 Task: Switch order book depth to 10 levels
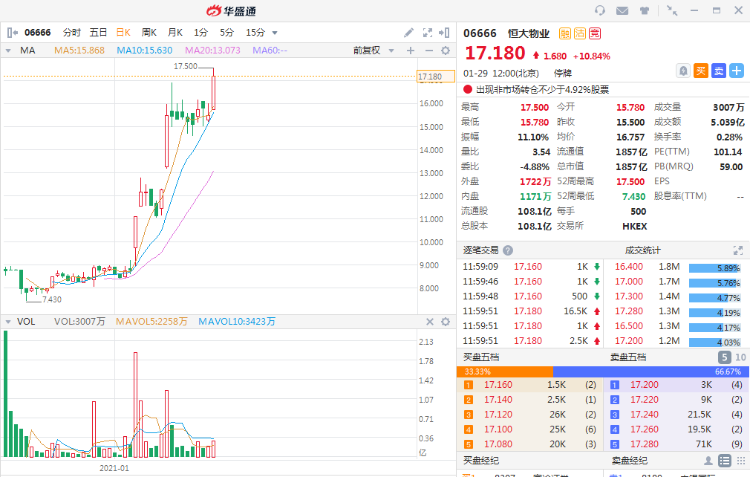[x=740, y=357]
